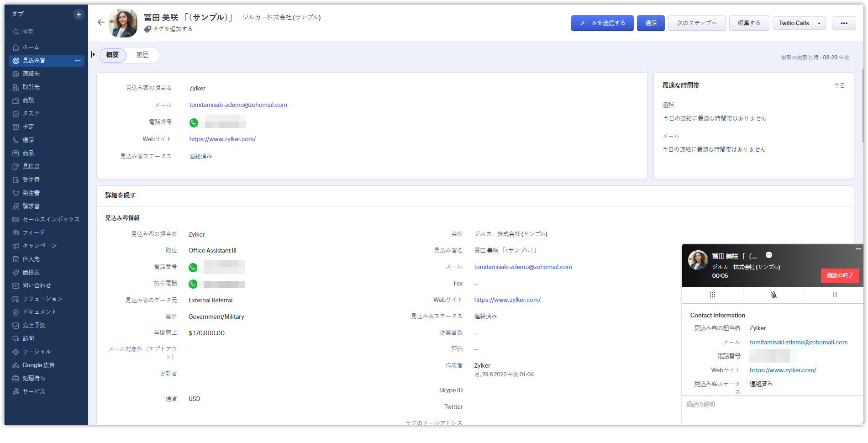The width and height of the screenshot is (868, 443).
Task: Open the https://www.zylker.com/ link in summary card
Action: 222,139
